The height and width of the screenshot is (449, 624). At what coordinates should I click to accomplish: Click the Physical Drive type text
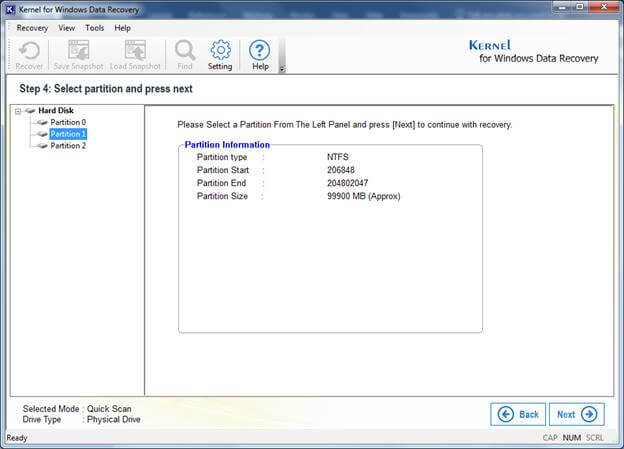pos(113,420)
